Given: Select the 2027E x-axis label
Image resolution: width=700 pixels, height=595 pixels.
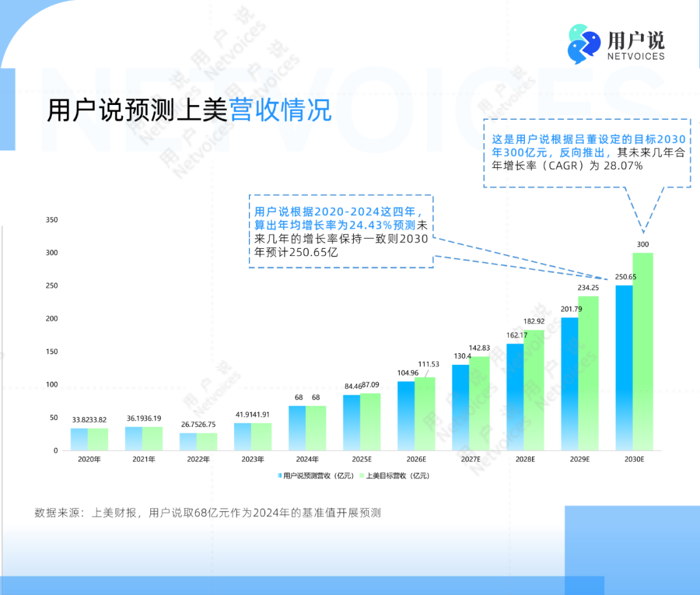Looking at the screenshot, I should [x=471, y=460].
